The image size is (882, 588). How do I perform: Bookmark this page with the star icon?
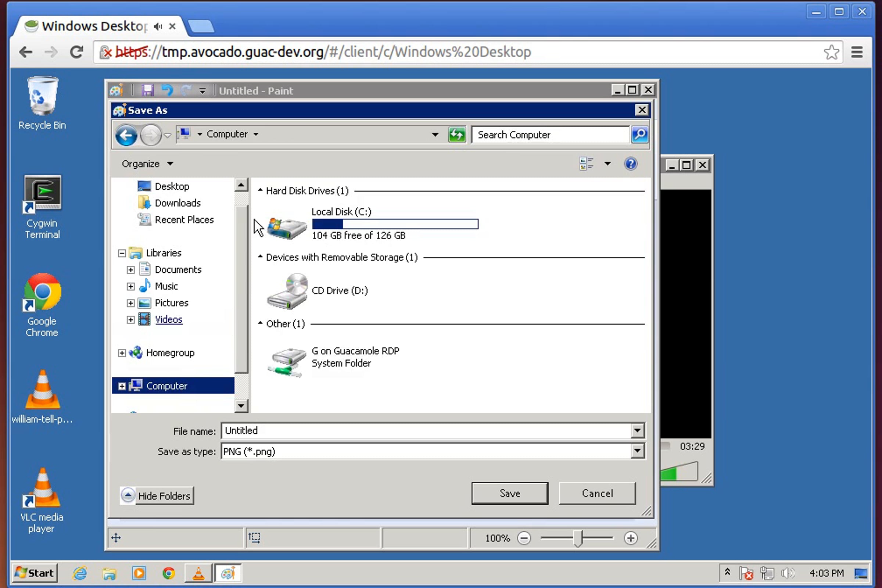(831, 52)
